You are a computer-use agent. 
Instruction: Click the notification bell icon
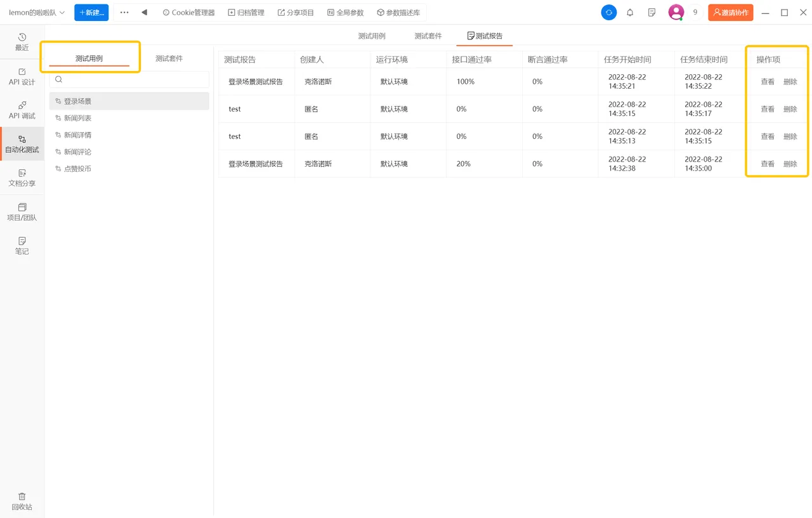tap(630, 12)
